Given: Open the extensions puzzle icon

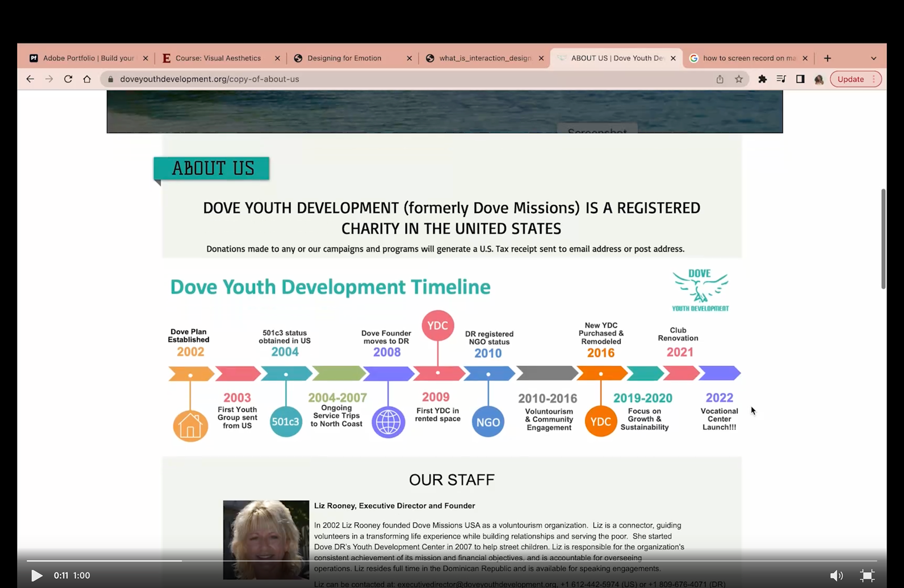Looking at the screenshot, I should pyautogui.click(x=762, y=79).
